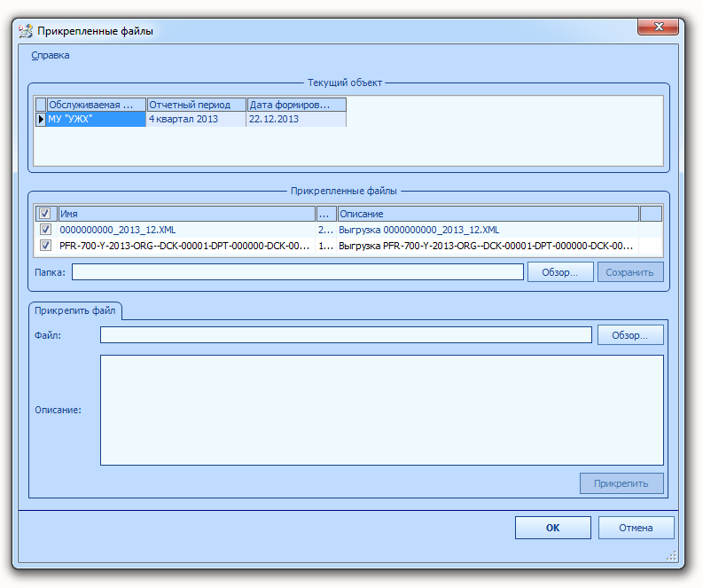
Task: Uncheck the 0000000000_2013_12.XML file checkbox
Action: (x=45, y=230)
